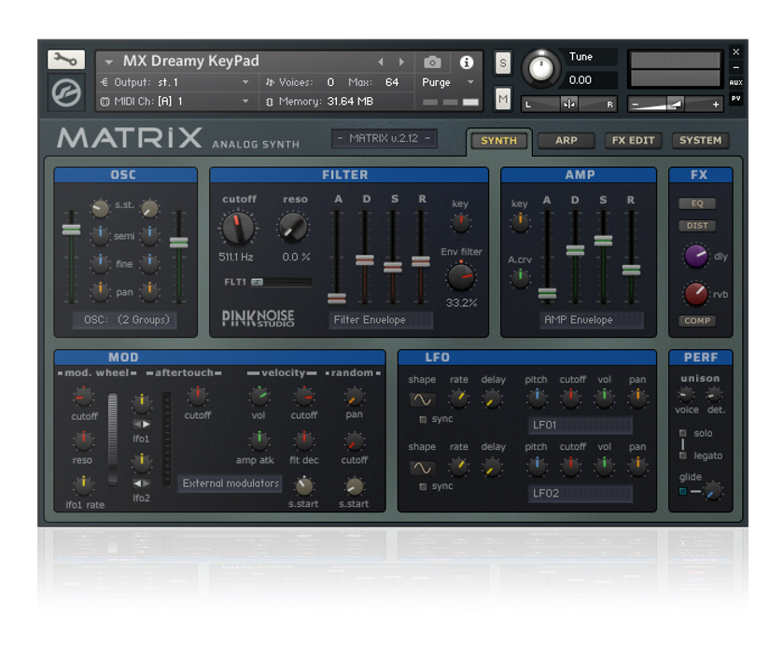
Task: Click the Kontakt instrument logo icon
Action: 66,92
